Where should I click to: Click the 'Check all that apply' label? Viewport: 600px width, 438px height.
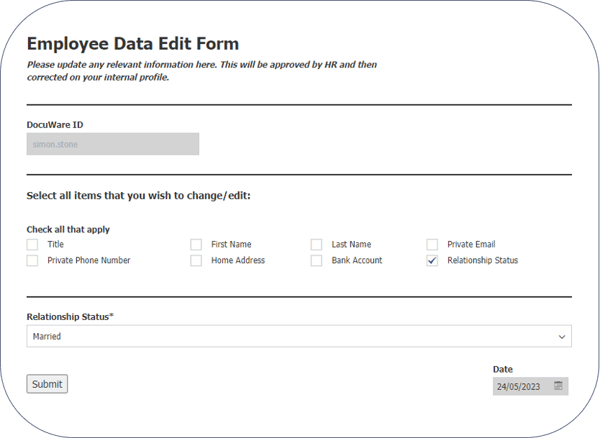coord(68,229)
